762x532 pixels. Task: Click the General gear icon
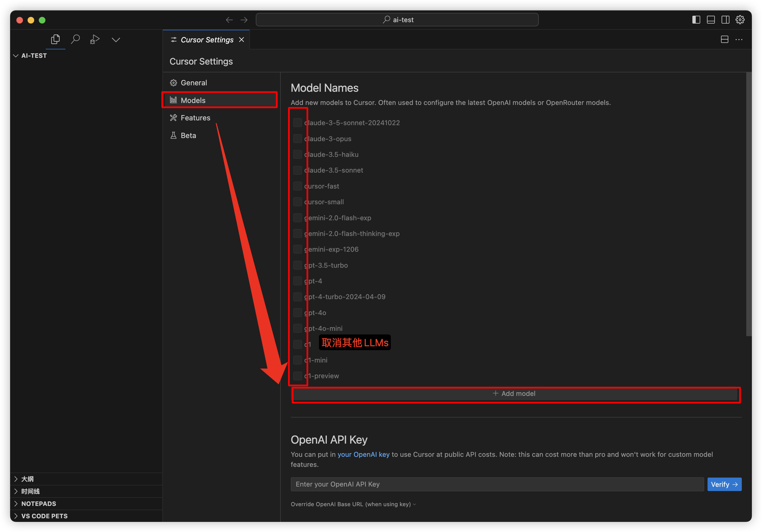173,82
